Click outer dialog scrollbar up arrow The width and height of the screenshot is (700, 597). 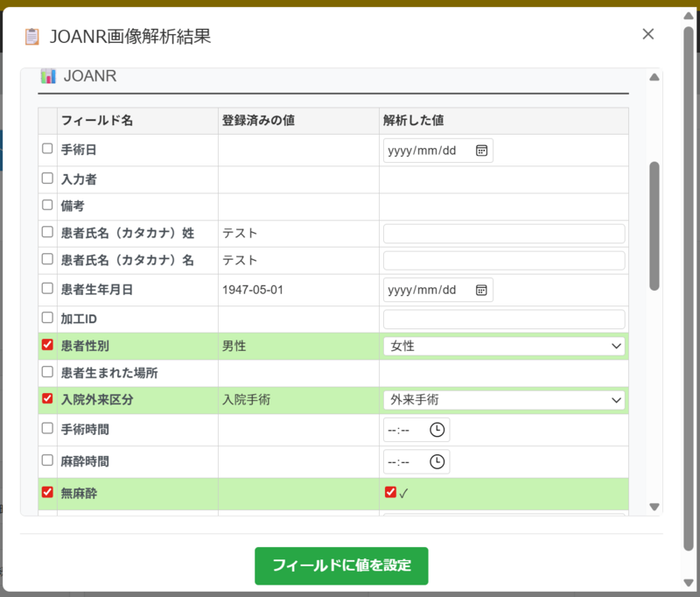pos(689,16)
